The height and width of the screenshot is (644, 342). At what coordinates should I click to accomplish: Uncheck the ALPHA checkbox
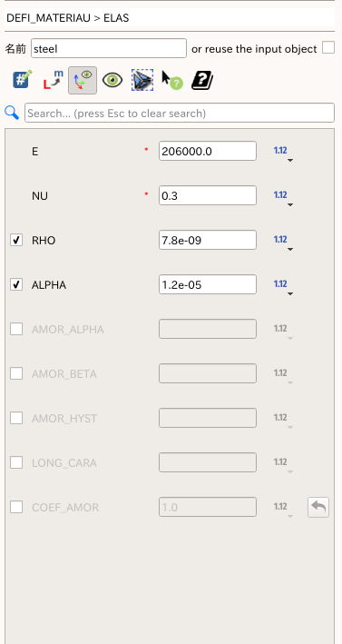click(x=16, y=284)
